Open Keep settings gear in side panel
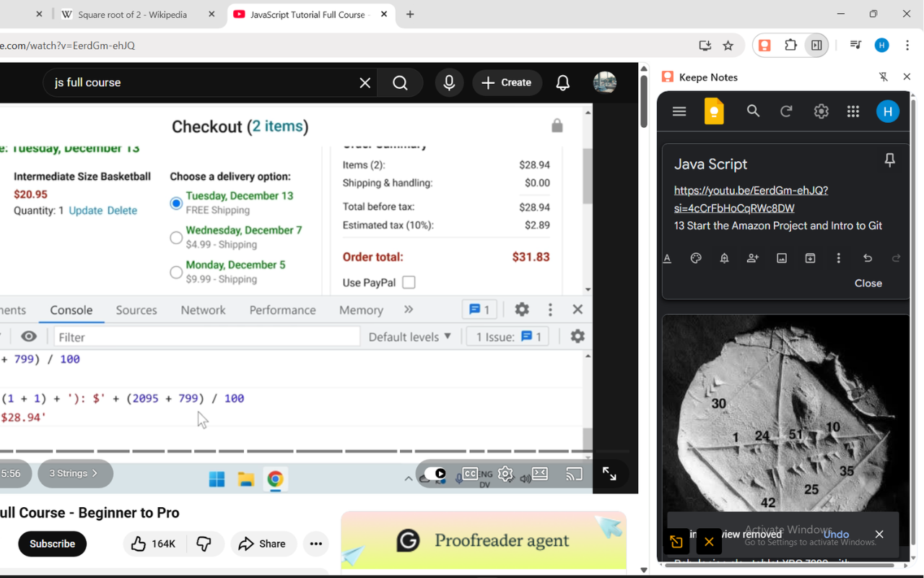924x578 pixels. [x=821, y=111]
